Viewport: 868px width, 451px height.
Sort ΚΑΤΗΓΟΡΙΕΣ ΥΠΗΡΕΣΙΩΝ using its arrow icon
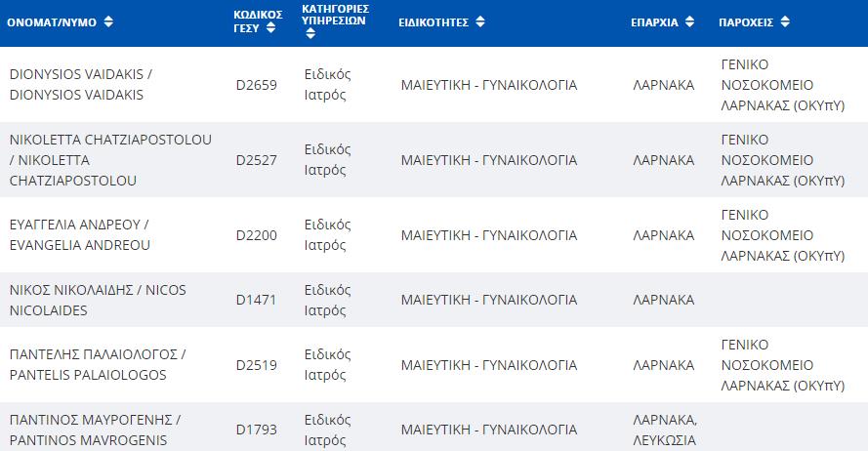click(310, 34)
